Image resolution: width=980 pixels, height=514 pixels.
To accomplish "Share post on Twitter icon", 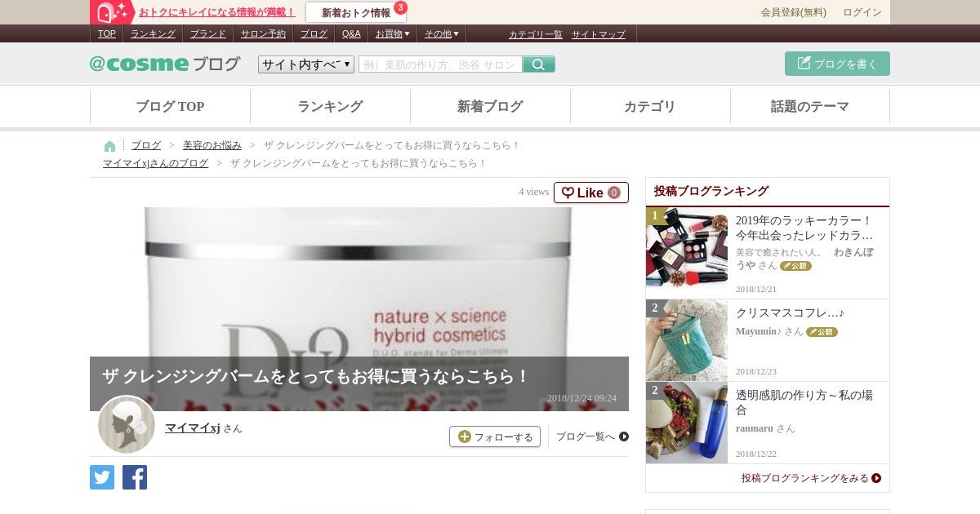I will point(102,477).
